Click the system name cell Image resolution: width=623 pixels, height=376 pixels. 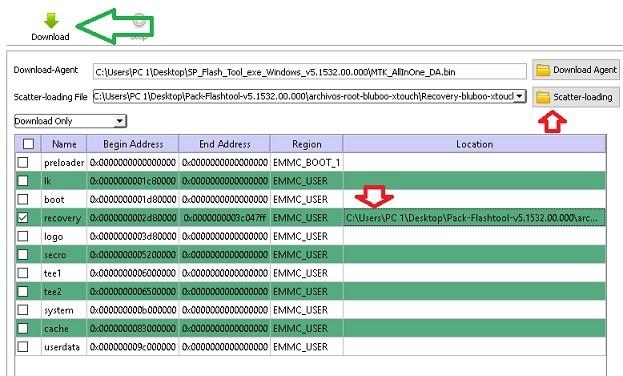pos(64,310)
